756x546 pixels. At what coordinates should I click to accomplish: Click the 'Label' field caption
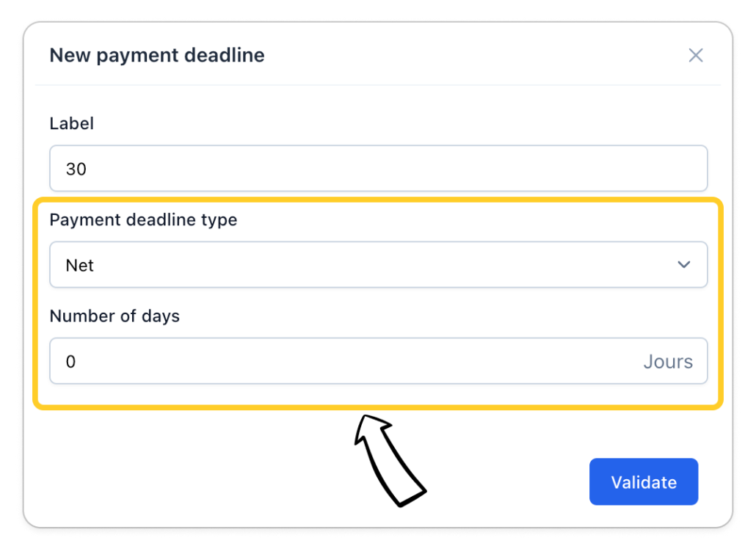click(x=71, y=123)
